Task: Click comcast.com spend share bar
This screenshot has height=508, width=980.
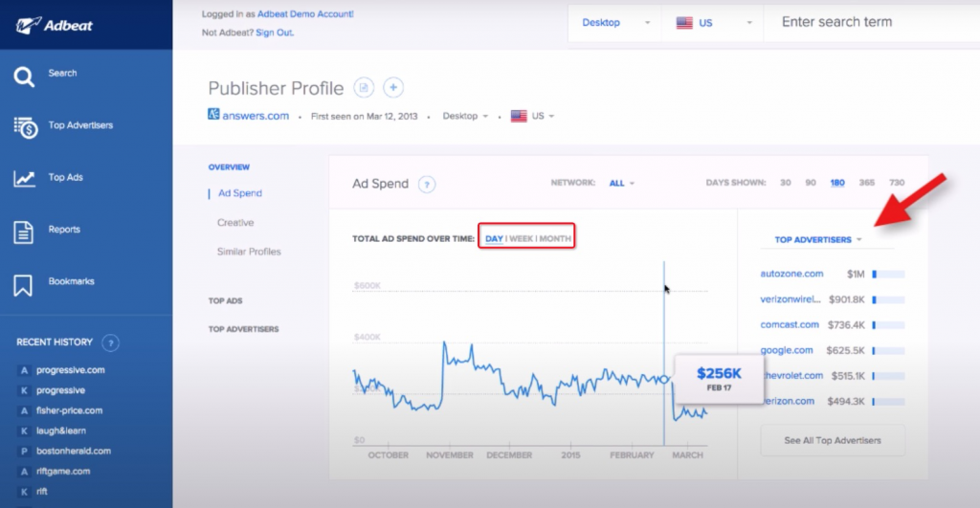Action: [888, 325]
